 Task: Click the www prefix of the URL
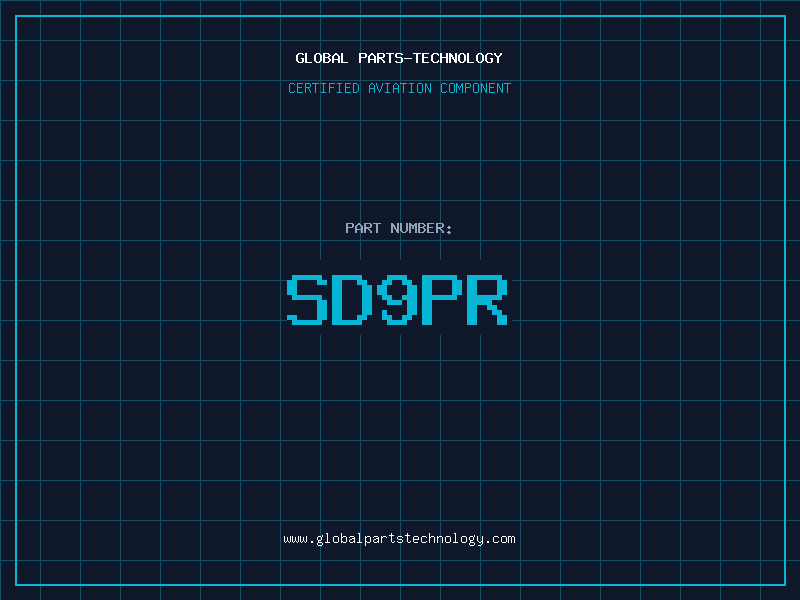(295, 538)
